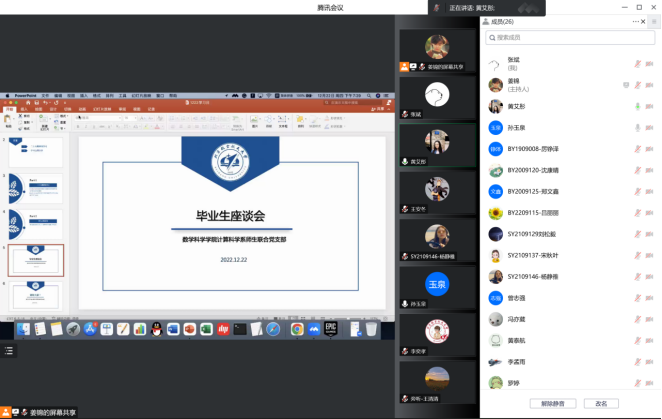This screenshot has height=419, width=662.
Task: Click the Epic Games icon in the dock
Action: pyautogui.click(x=330, y=328)
